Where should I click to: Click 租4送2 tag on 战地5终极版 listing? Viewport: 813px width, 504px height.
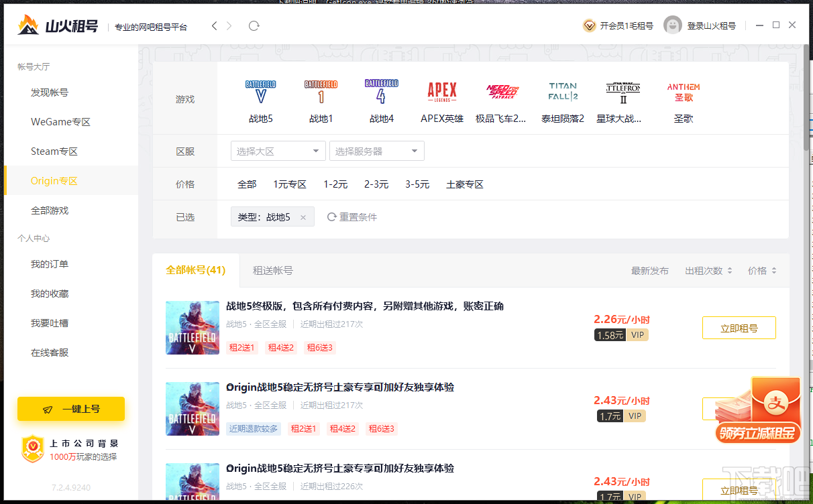coord(281,347)
